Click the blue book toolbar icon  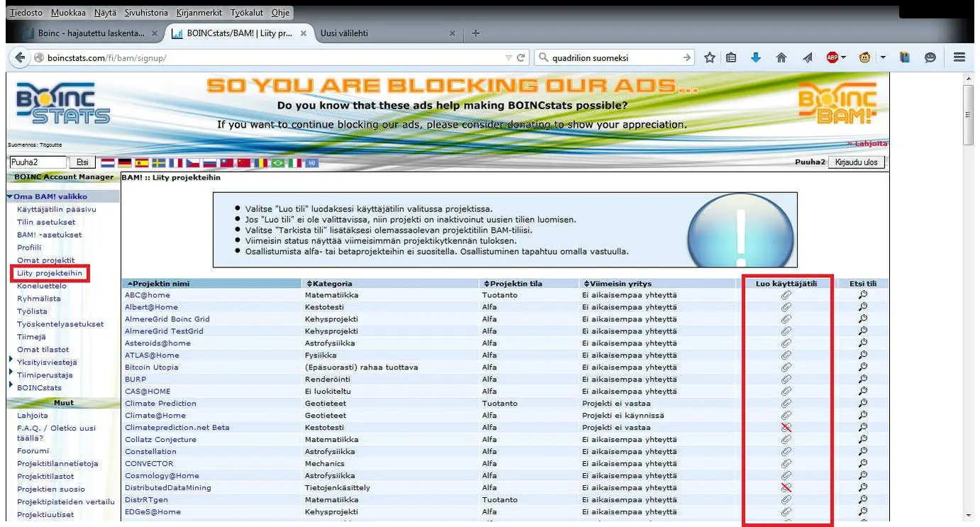(x=905, y=57)
